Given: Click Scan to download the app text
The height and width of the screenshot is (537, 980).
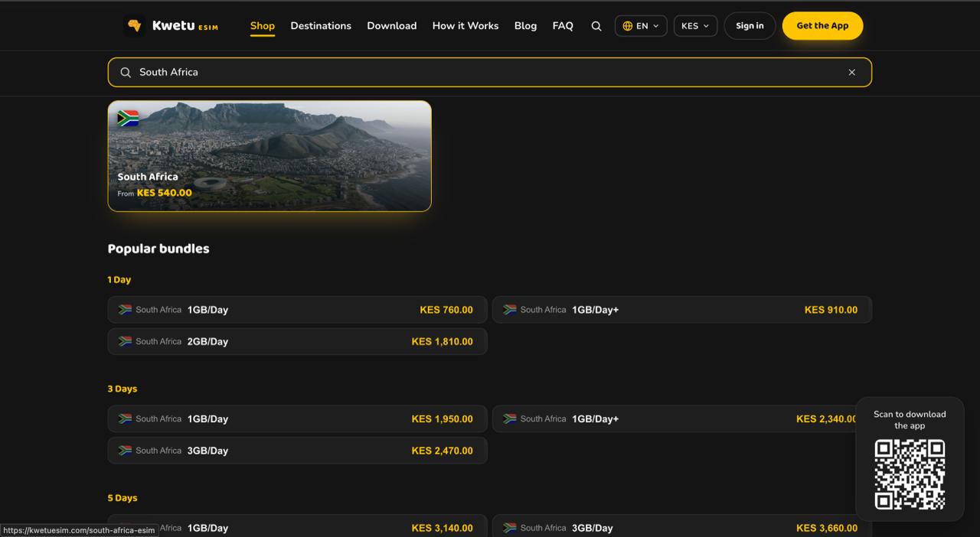Looking at the screenshot, I should (x=910, y=420).
